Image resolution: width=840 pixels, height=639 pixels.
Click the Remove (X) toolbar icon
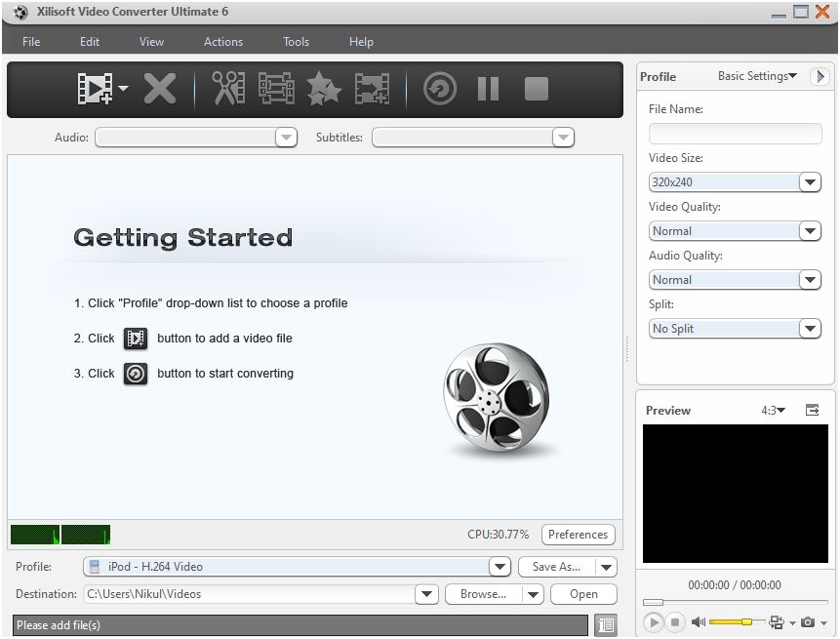(x=160, y=89)
